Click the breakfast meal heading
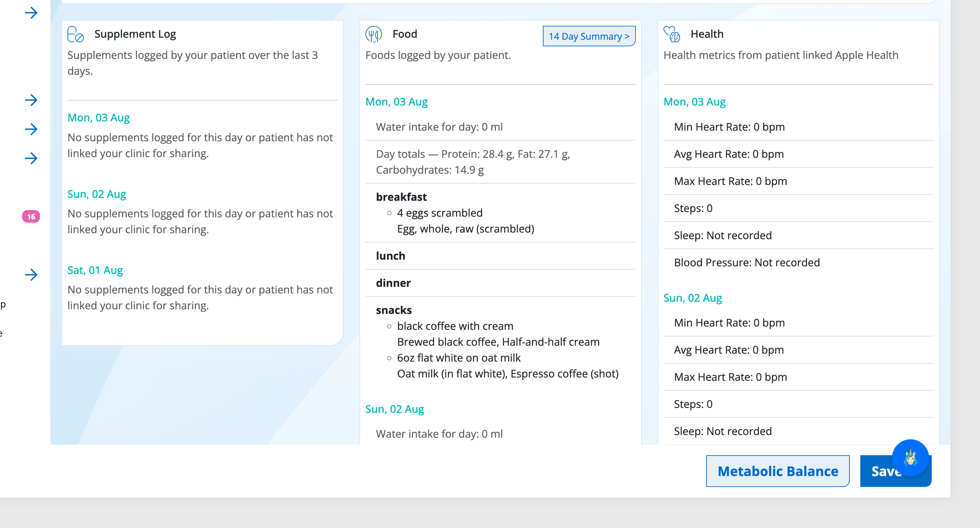Image resolution: width=980 pixels, height=528 pixels. [401, 197]
